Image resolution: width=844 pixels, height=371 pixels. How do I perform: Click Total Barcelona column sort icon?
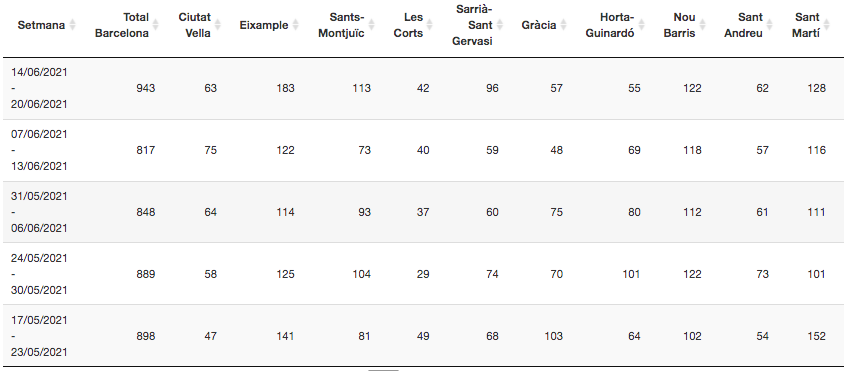pyautogui.click(x=156, y=25)
